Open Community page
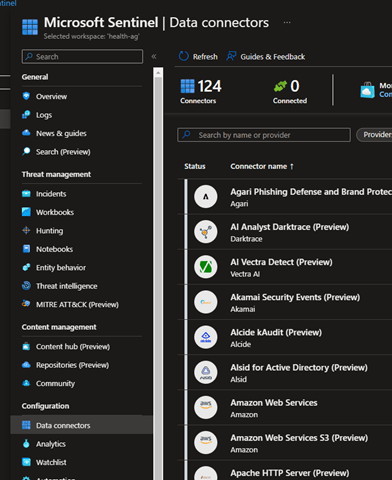The width and height of the screenshot is (392, 480). click(55, 384)
